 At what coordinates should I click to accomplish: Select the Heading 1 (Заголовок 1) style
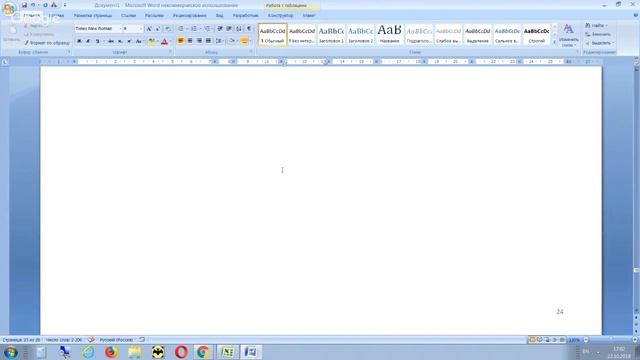tap(331, 35)
